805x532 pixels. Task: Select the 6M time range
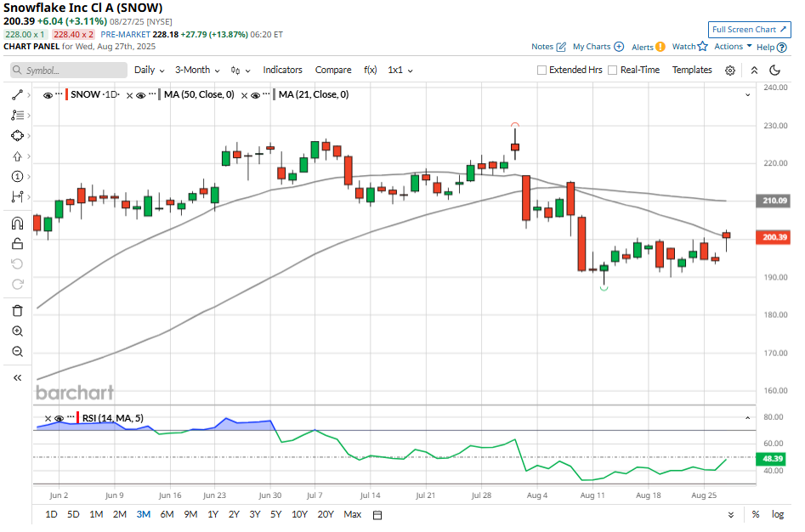167,514
